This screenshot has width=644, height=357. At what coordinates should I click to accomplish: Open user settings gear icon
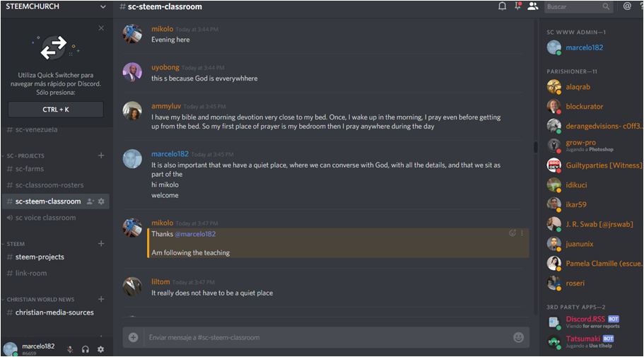tap(100, 349)
